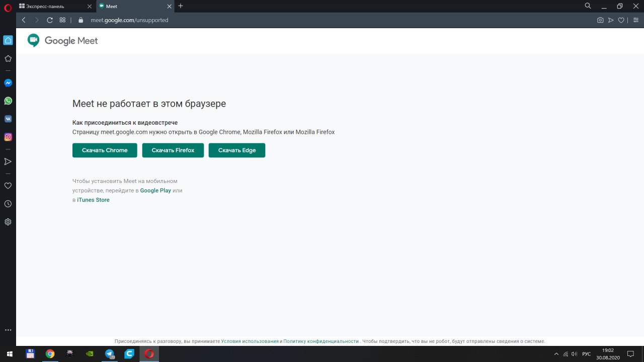This screenshot has width=644, height=362.
Task: Show hidden tray icons arrow
Action: click(x=556, y=354)
